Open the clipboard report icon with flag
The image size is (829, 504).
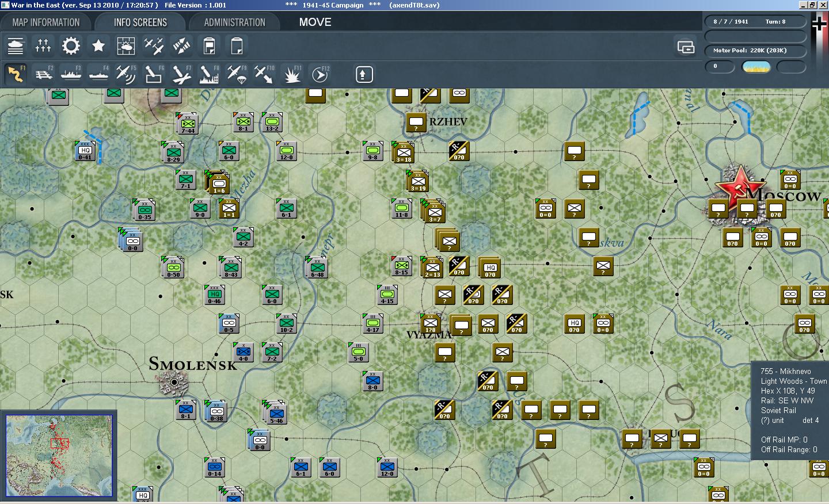point(209,45)
